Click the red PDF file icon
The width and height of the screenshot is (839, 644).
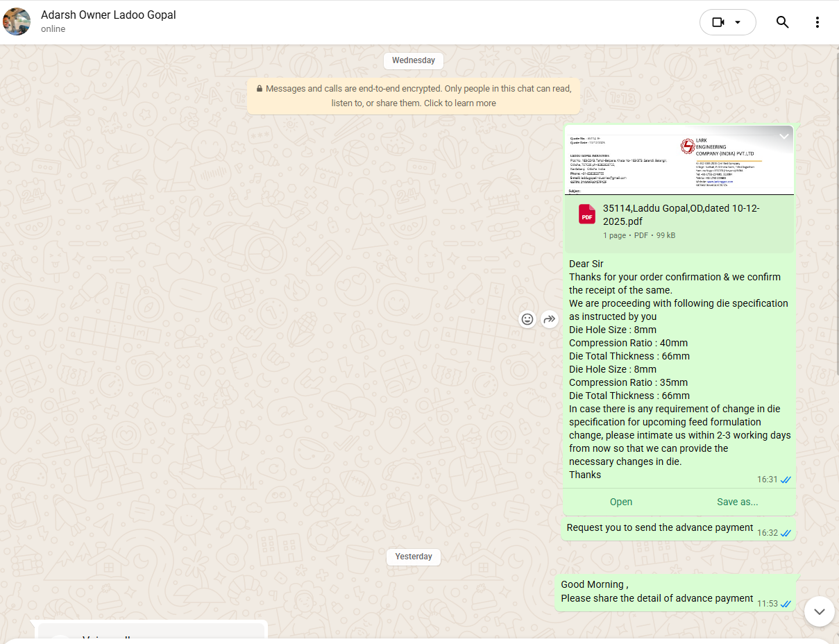point(587,214)
